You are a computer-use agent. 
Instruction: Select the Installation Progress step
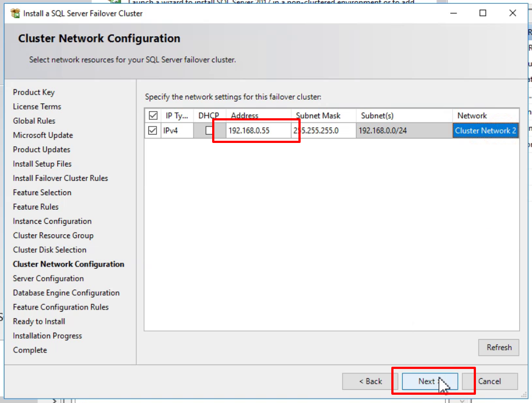tap(47, 335)
